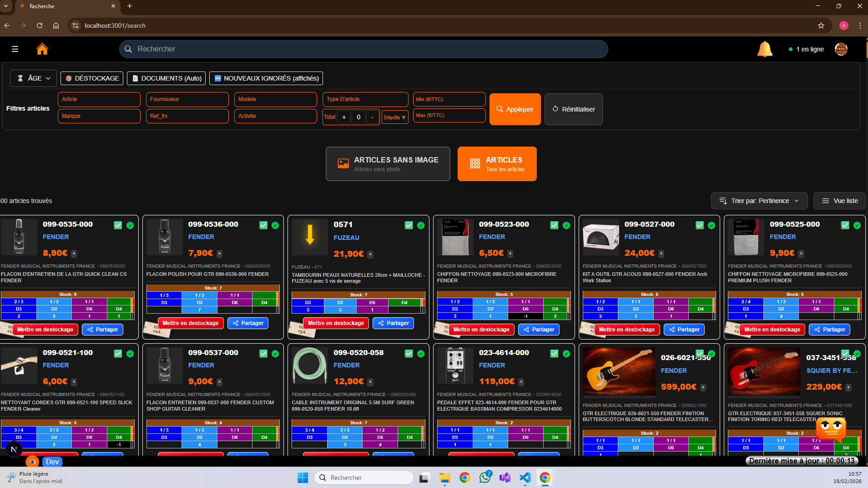Image resolution: width=868 pixels, height=488 pixels.
Task: Open Visual Studio Code from taskbar
Action: click(525, 478)
